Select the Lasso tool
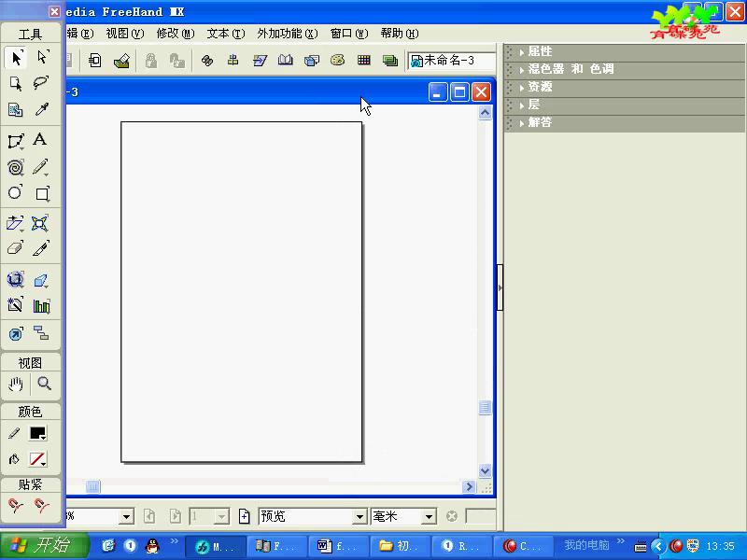747x560 pixels. [41, 83]
